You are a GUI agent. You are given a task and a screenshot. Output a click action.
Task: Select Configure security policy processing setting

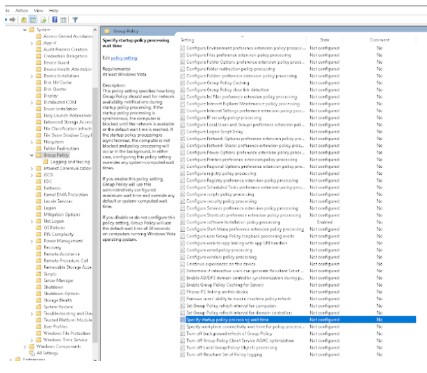coord(221,201)
